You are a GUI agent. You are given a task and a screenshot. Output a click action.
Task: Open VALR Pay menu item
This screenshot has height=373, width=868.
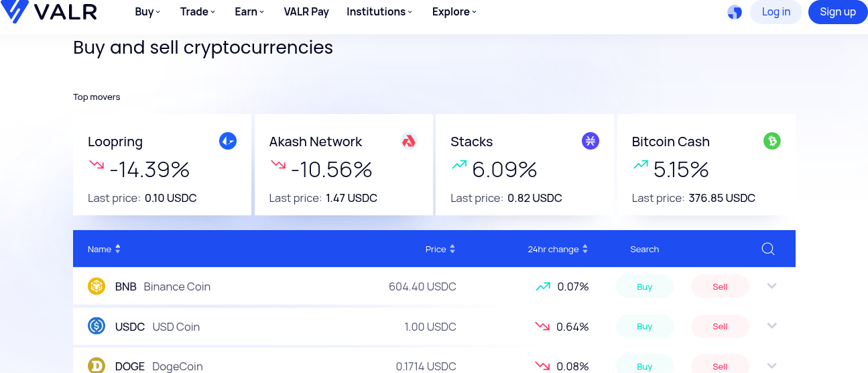point(306,12)
